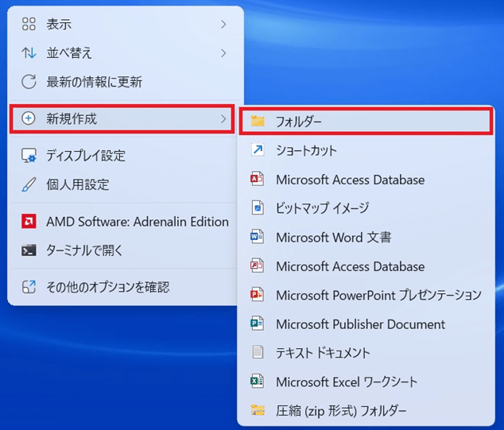Image resolution: width=504 pixels, height=430 pixels.
Task: Create a new テキスト ドキュメント
Action: click(x=366, y=353)
